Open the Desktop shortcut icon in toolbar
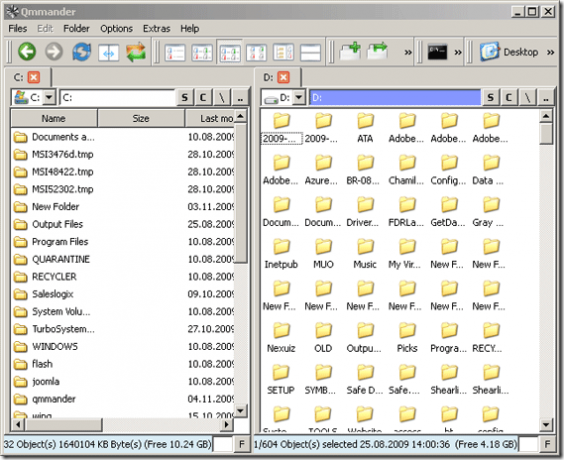Viewport: 564px width, 460px height. coord(489,52)
